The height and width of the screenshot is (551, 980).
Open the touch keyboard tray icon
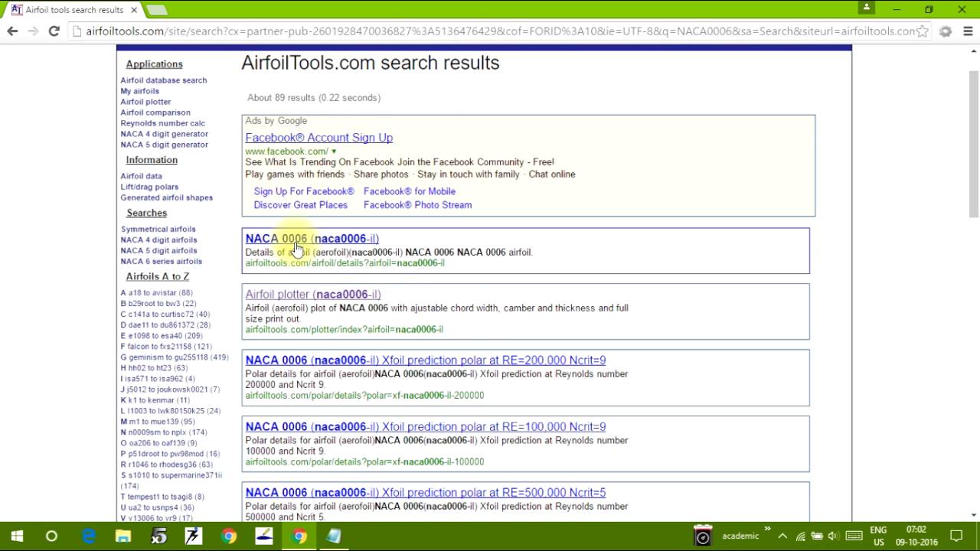[854, 536]
